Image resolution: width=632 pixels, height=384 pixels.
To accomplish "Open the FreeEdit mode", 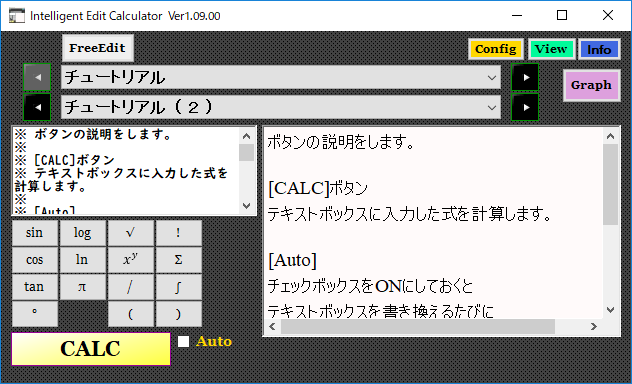I will coord(98,48).
